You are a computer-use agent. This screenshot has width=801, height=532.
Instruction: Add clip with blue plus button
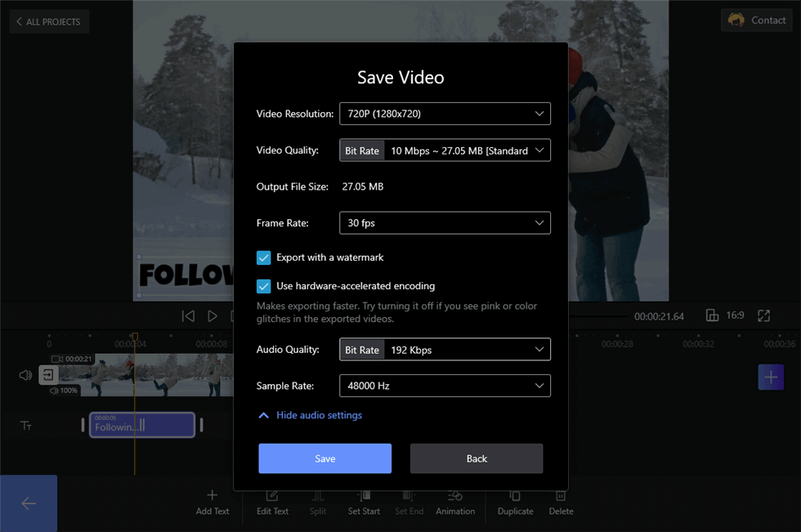771,378
